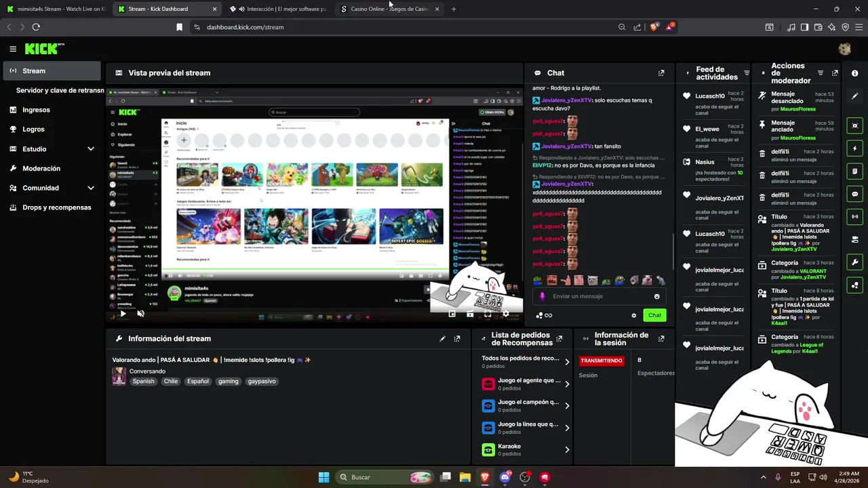Screen dimensions: 868x488
Task: Toggle the chat bubble panel button
Action: (x=854, y=194)
